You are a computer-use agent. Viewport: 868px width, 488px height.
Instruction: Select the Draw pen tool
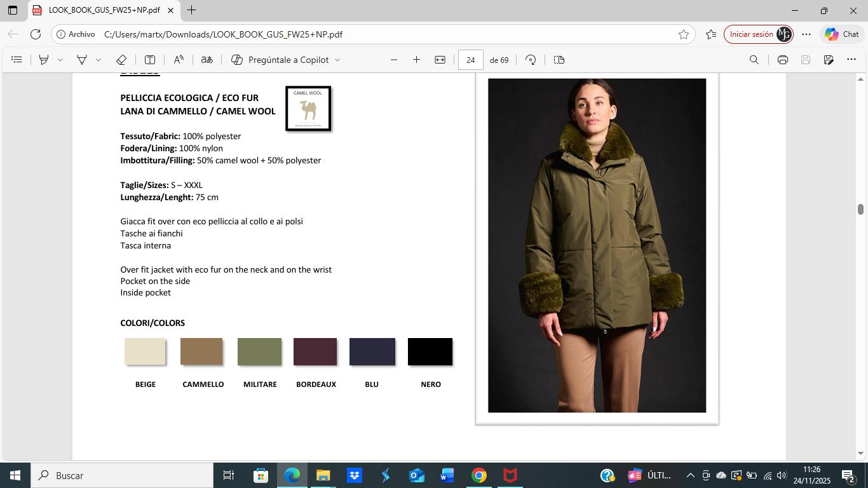(x=82, y=60)
